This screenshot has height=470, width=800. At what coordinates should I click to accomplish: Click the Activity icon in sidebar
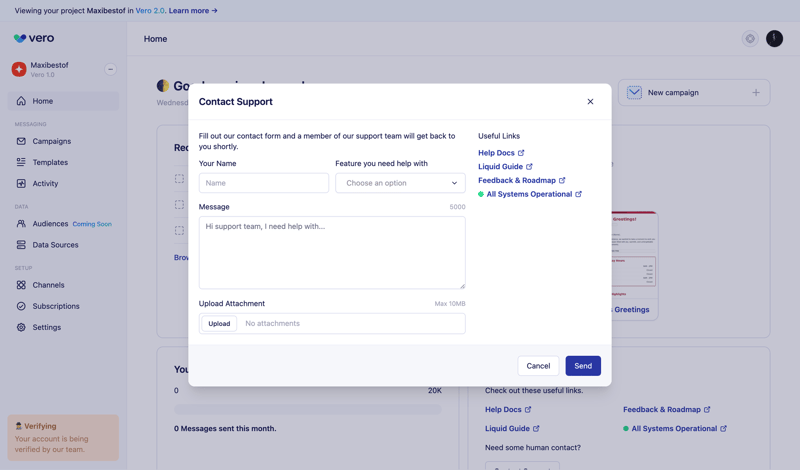point(21,183)
